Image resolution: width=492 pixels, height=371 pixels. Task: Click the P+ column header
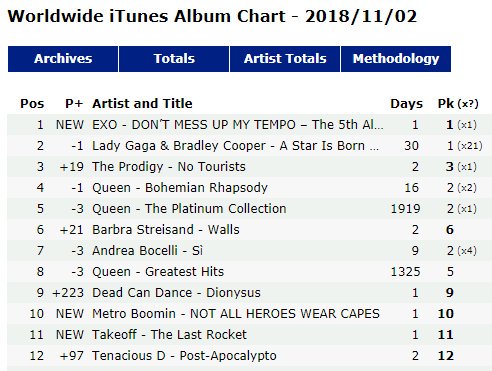pos(74,104)
